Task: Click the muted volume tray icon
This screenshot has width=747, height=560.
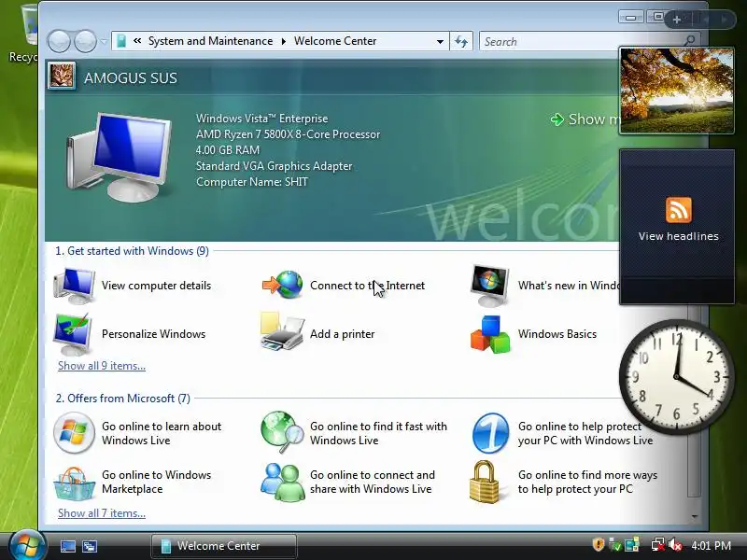Action: (x=675, y=545)
